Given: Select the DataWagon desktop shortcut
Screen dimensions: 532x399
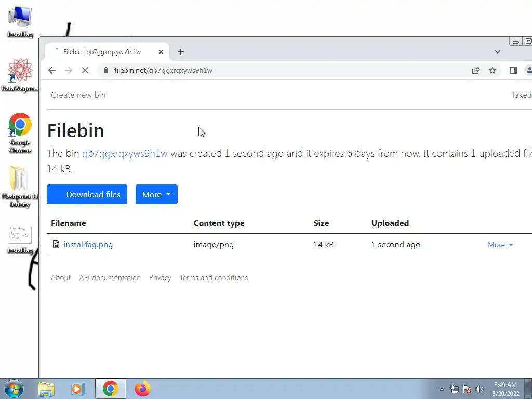Looking at the screenshot, I should (20, 75).
